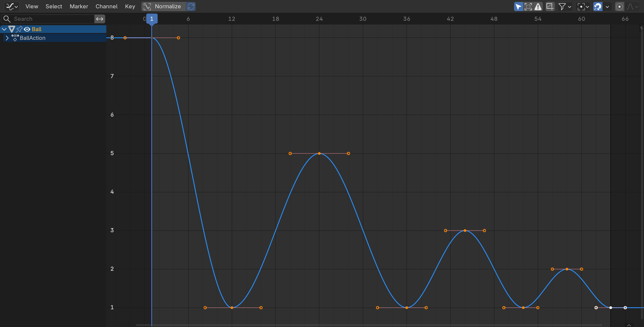Toggle Proportional Editing circle icon

(x=620, y=6)
